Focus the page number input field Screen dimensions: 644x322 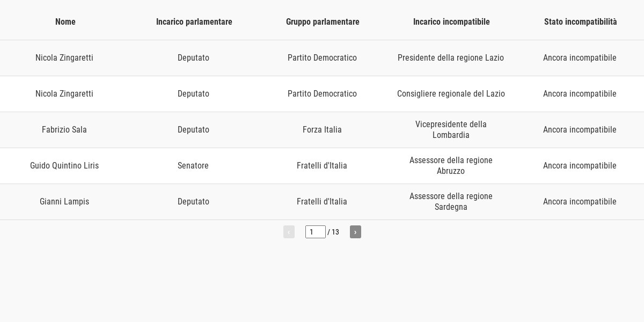click(316, 232)
